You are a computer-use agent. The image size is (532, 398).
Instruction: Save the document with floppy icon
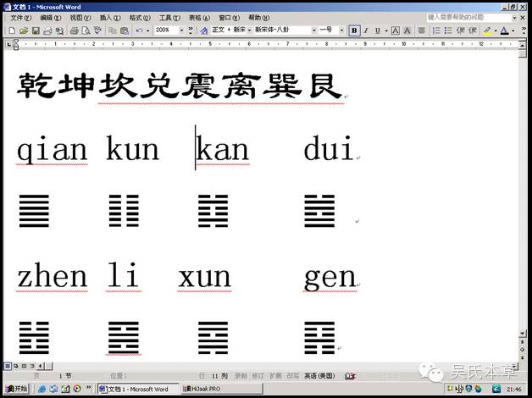[36, 30]
